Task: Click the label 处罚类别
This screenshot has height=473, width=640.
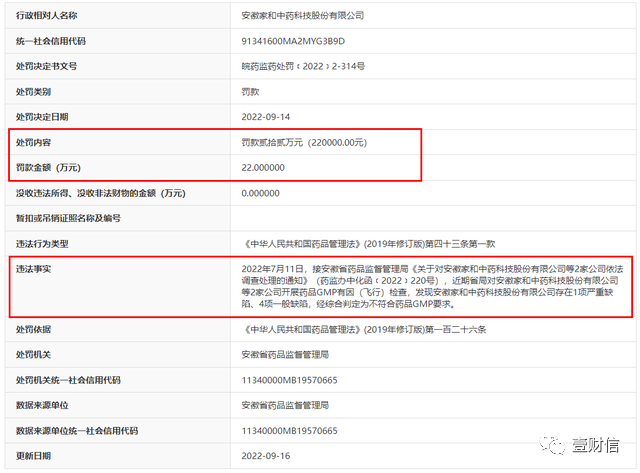Action: point(33,92)
